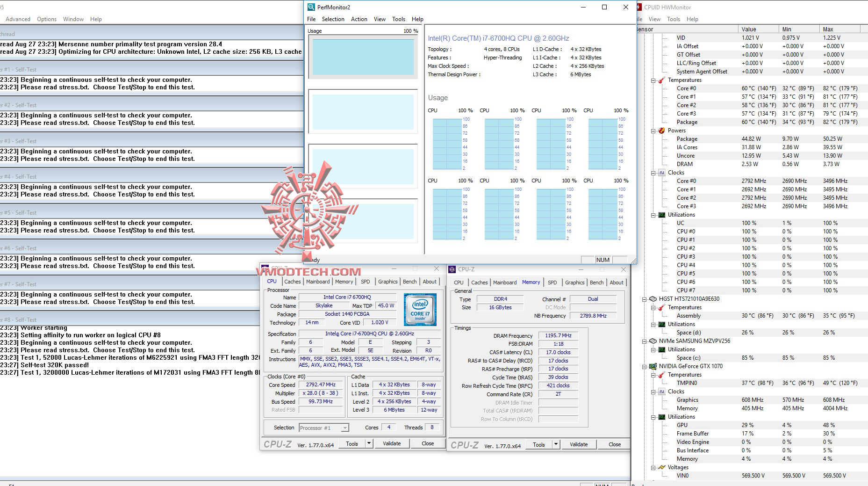Click Validate in the CPU-Z CPU window
Viewport: 868px width, 486px height.
pos(392,443)
